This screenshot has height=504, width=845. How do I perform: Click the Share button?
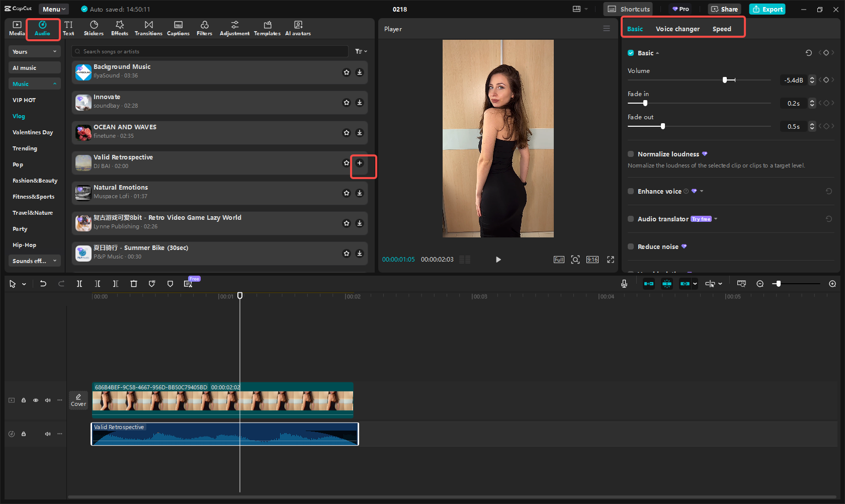724,9
